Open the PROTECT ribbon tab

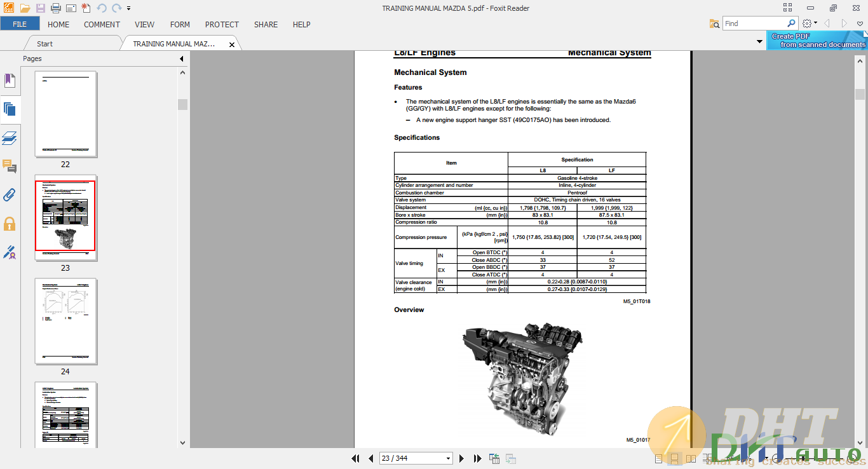[222, 24]
